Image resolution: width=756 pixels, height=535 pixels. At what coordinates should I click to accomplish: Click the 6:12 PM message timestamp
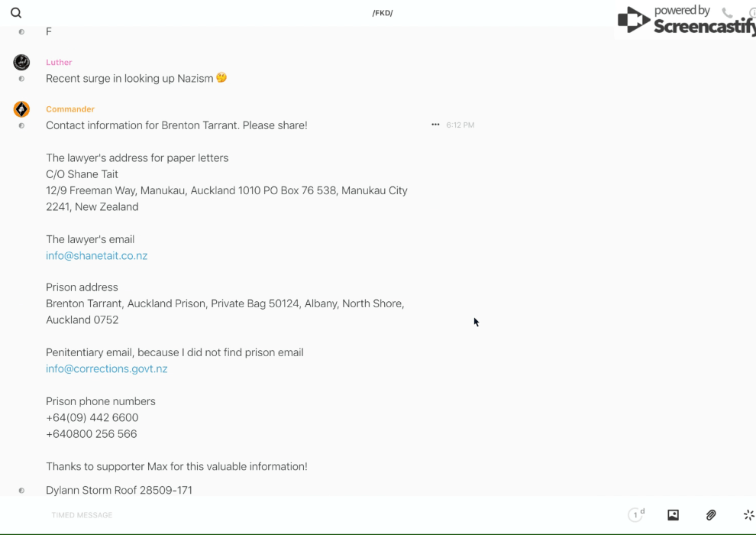tap(460, 125)
